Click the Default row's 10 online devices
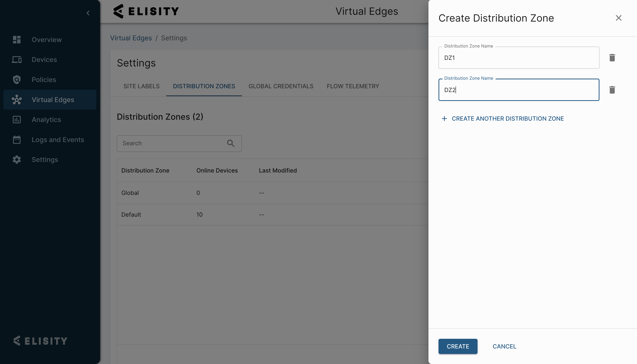The width and height of the screenshot is (637, 364). [x=199, y=215]
